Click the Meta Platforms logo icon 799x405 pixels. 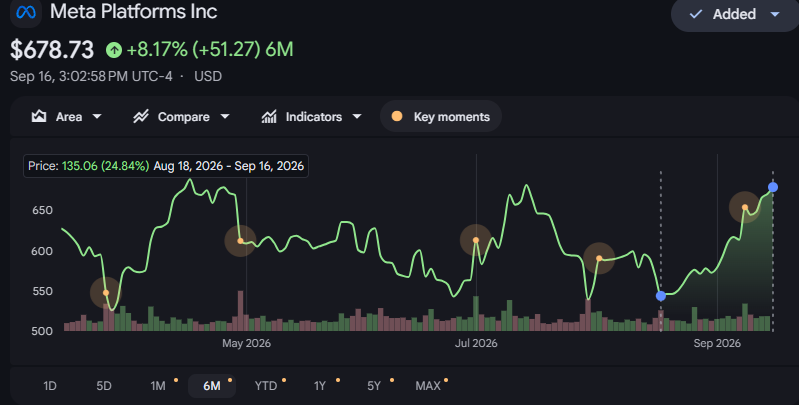[x=26, y=12]
